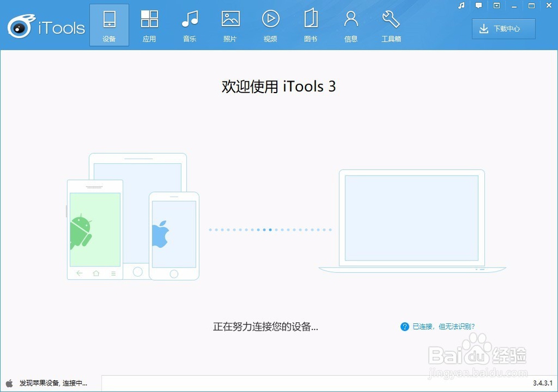
Task: Close the iTools window
Action: (549, 6)
